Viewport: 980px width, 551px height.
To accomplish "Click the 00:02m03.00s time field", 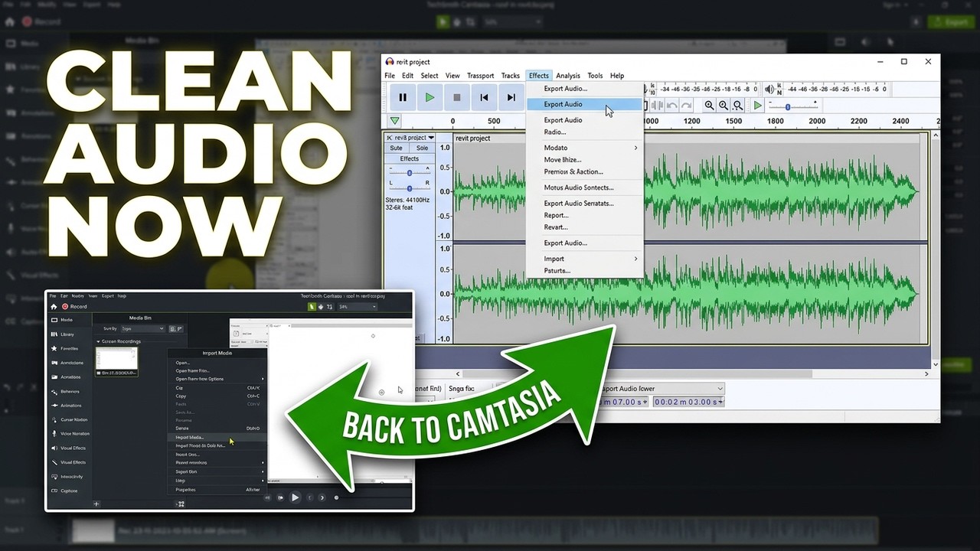I will click(688, 402).
